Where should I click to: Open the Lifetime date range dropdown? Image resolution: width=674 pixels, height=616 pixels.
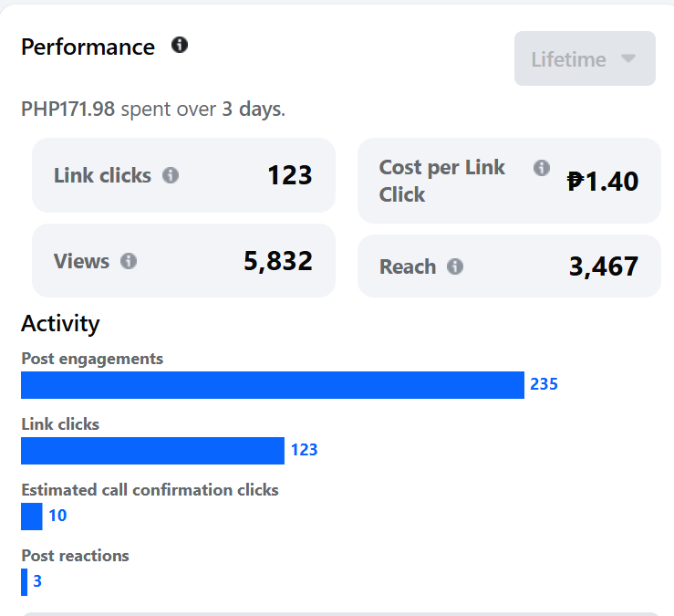click(x=585, y=59)
